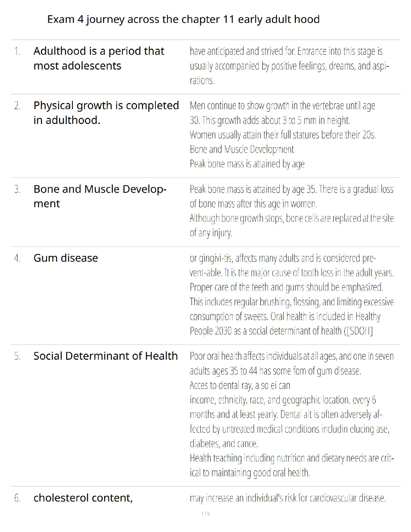Click the page number indicator '1 / 9'

[x=205, y=514]
